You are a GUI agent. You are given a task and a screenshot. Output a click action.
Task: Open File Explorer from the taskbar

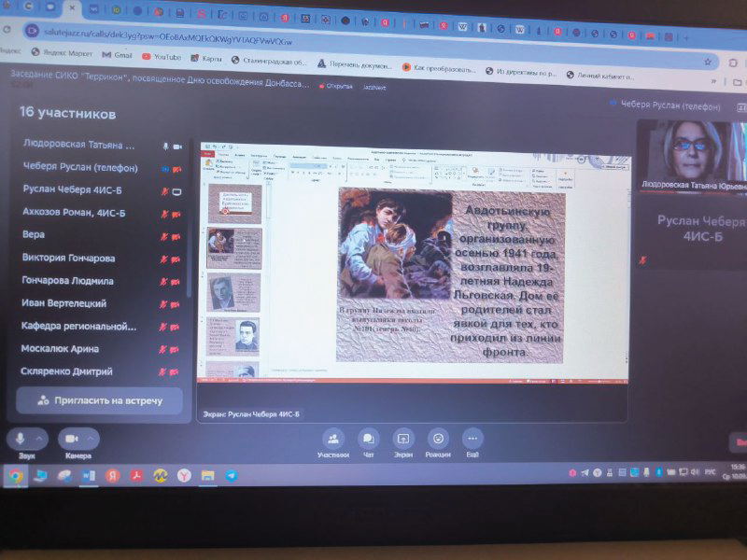pos(207,475)
